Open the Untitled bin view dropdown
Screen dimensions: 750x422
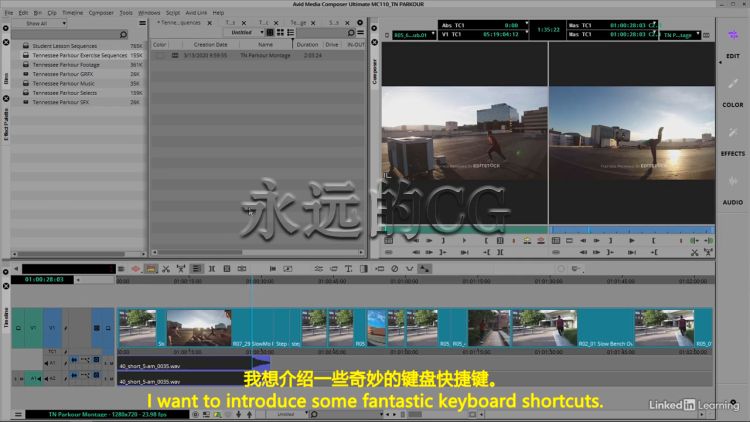[x=244, y=33]
